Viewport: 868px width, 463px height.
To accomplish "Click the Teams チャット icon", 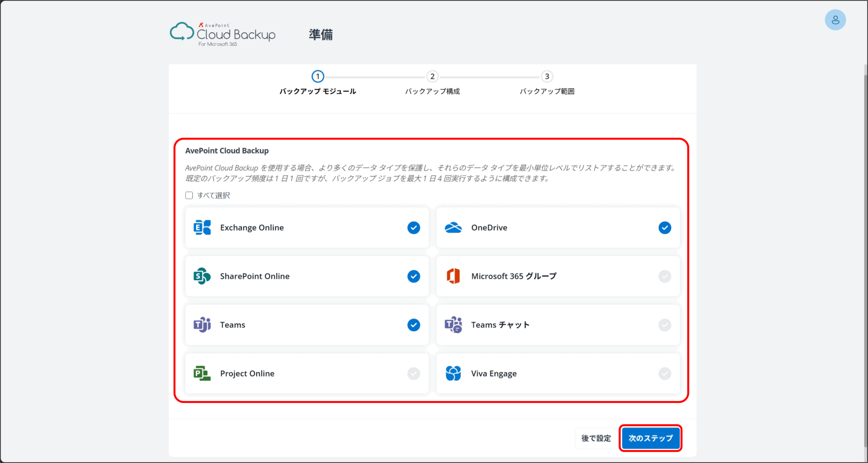I will point(453,325).
